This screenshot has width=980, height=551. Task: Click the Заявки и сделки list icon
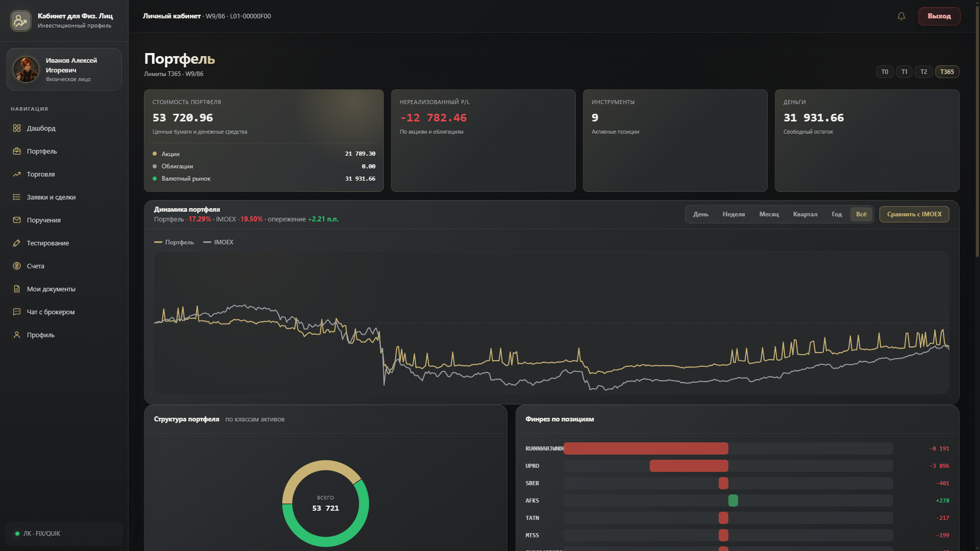coord(17,197)
